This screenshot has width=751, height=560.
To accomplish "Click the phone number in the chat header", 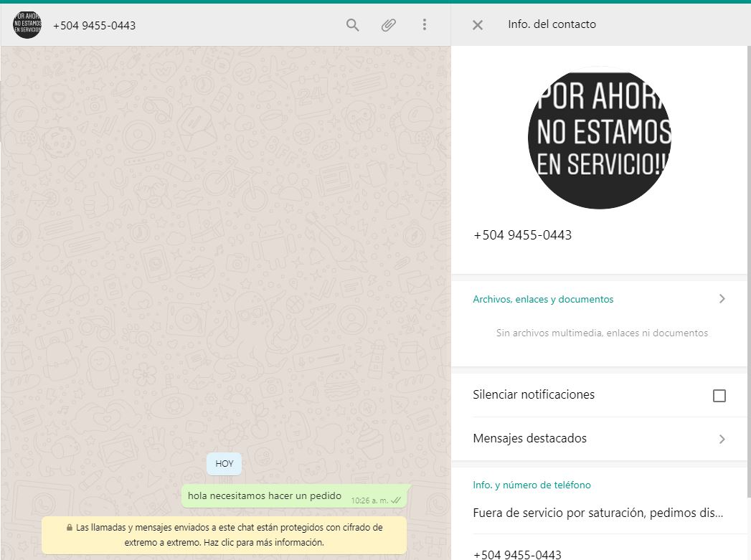I will click(x=95, y=26).
